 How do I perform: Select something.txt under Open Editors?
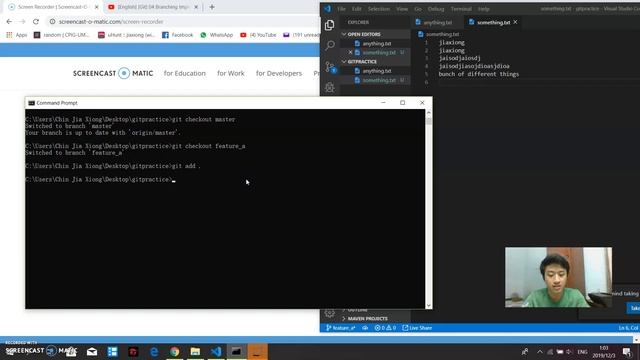tap(379, 53)
